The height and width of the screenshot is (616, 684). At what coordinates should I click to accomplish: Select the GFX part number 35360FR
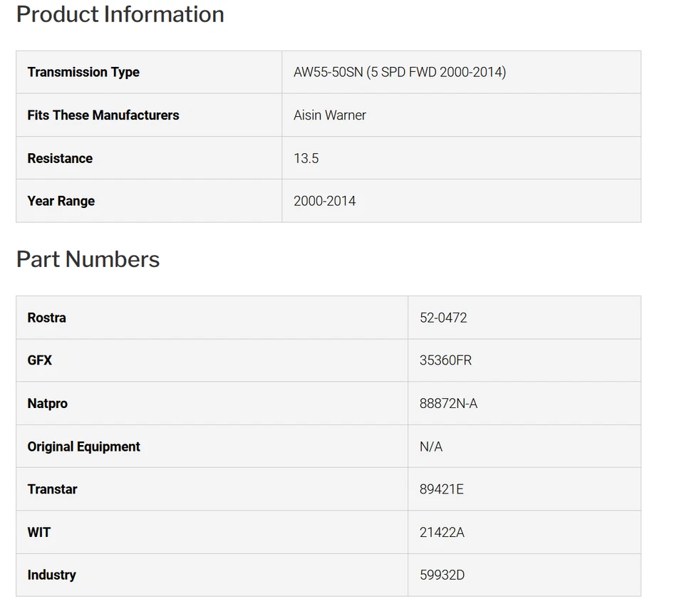[x=445, y=360]
